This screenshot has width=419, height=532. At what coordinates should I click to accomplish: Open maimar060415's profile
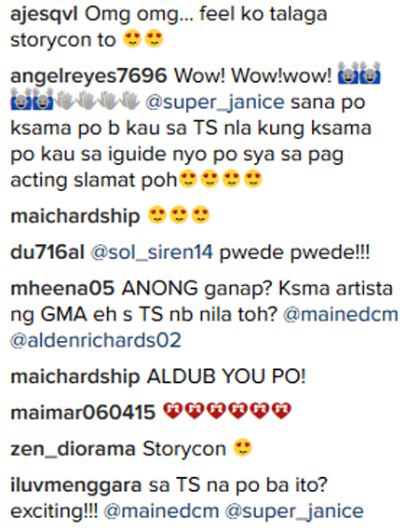pyautogui.click(x=83, y=413)
